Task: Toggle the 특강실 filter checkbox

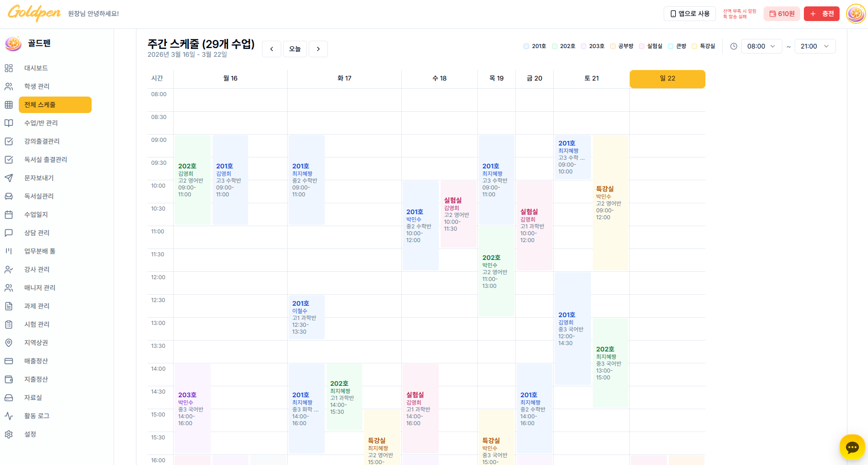Action: point(694,46)
